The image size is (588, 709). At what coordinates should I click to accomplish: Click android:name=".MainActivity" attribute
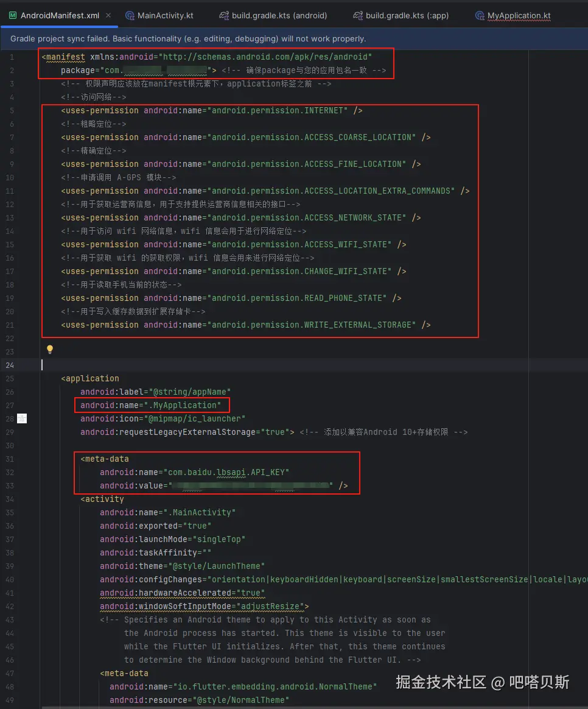167,512
